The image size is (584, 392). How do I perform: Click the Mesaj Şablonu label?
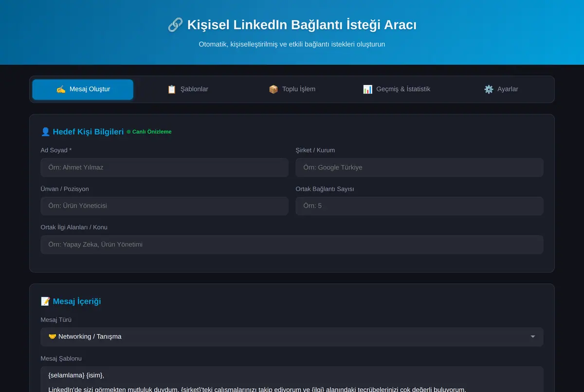[x=61, y=358]
